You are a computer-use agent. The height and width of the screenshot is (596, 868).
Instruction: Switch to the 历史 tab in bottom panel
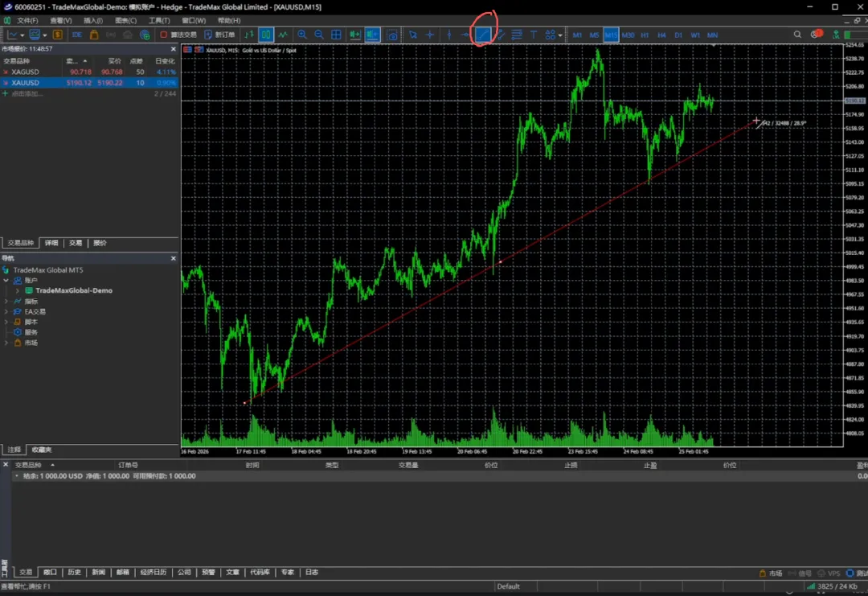pyautogui.click(x=74, y=572)
